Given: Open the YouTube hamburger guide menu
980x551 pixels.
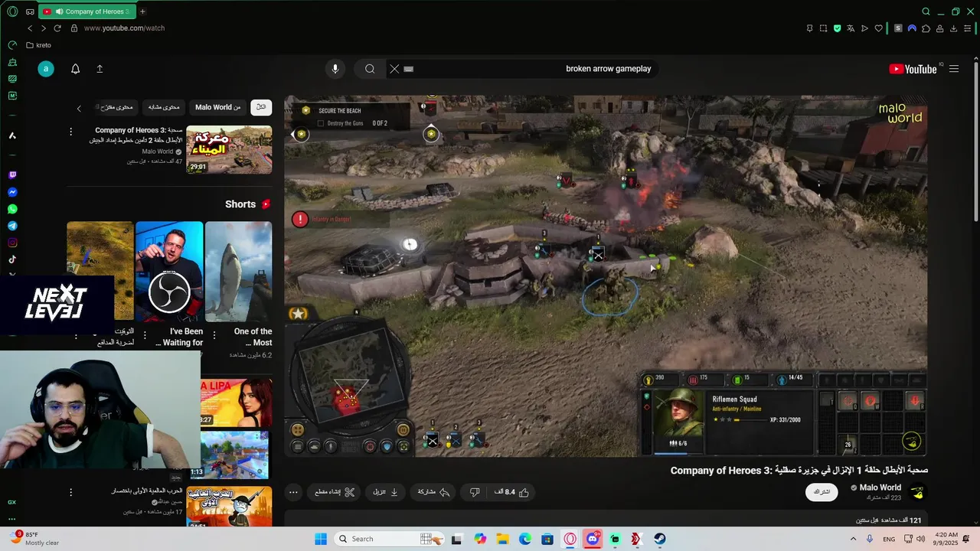Looking at the screenshot, I should (x=954, y=69).
